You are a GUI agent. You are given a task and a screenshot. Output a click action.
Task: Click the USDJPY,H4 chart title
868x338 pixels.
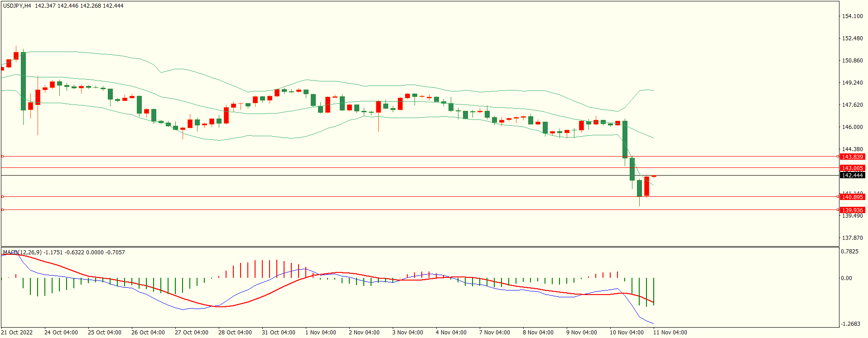(17, 6)
